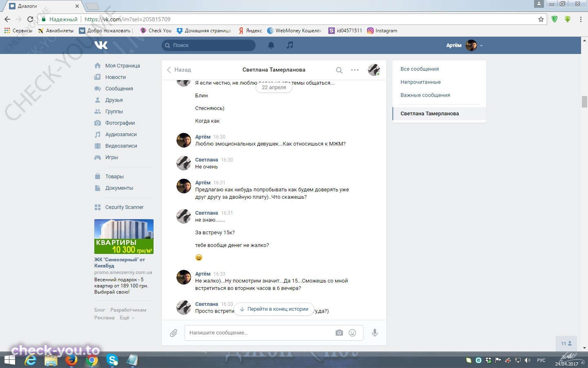Open Группы in left menu

[114, 112]
